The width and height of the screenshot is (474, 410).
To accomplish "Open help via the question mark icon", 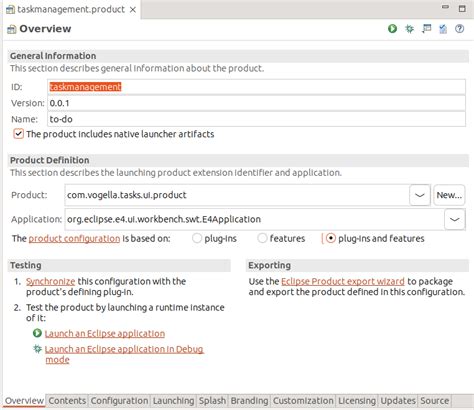I will point(460,29).
